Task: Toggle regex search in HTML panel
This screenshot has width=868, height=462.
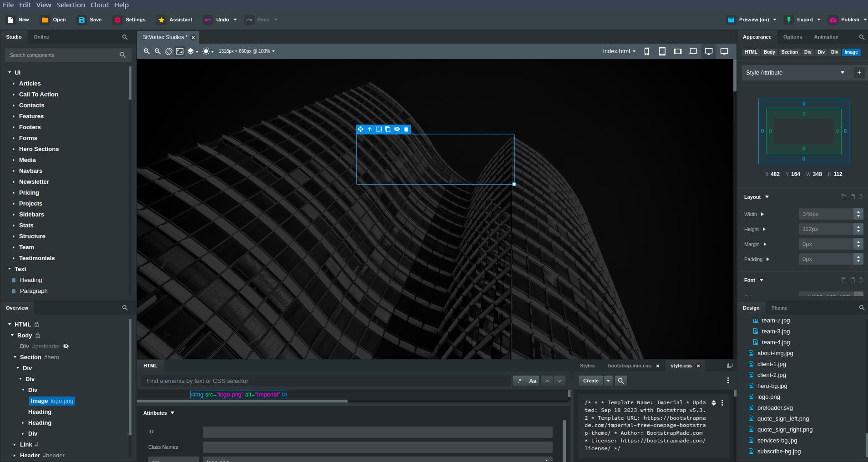Action: point(519,381)
